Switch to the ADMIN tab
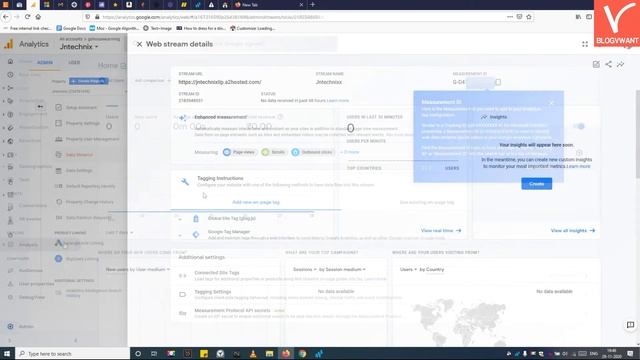 [x=45, y=62]
